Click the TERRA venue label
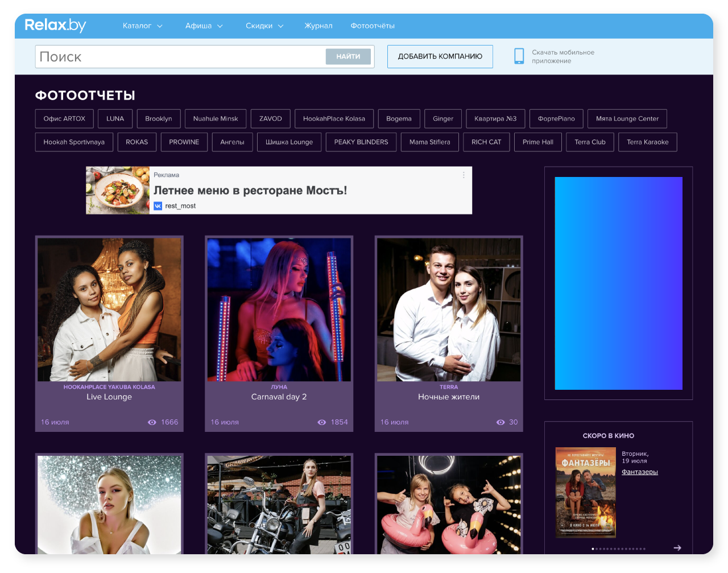 pyautogui.click(x=449, y=387)
